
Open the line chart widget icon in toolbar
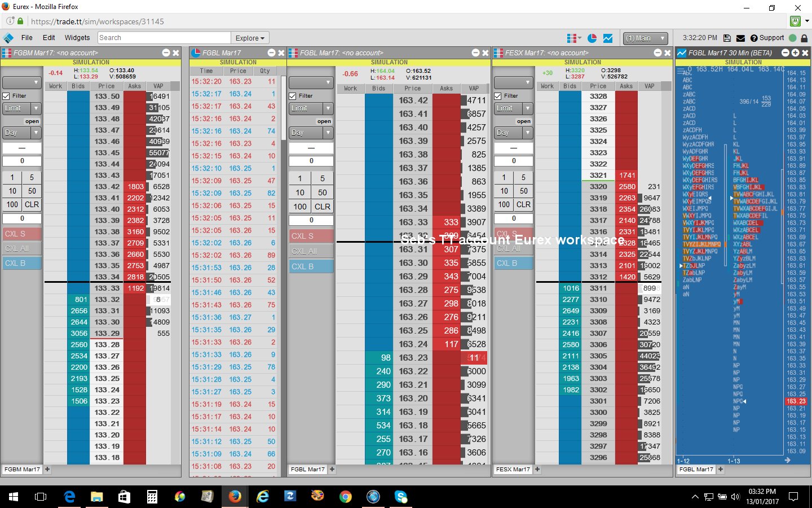click(608, 38)
